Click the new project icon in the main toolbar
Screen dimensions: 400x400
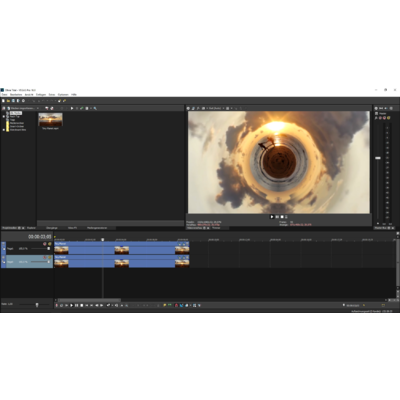(3, 100)
